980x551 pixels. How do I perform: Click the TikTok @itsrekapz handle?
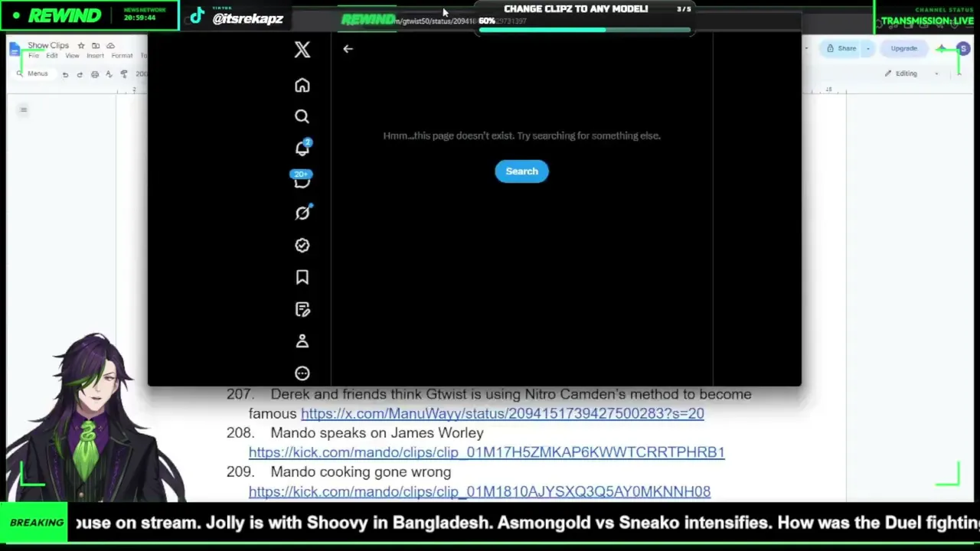(x=247, y=18)
